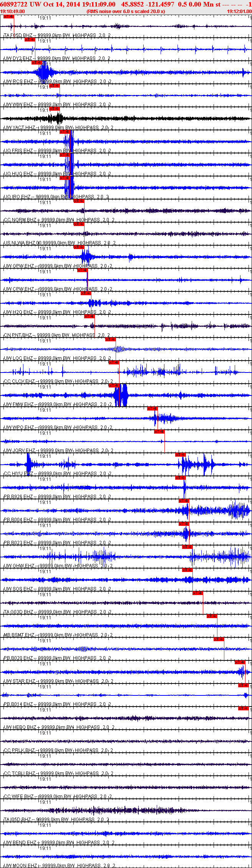The height and width of the screenshot is (868, 252).
Task: Select the TA G03D BHZ station label
Action: click(57, 612)
